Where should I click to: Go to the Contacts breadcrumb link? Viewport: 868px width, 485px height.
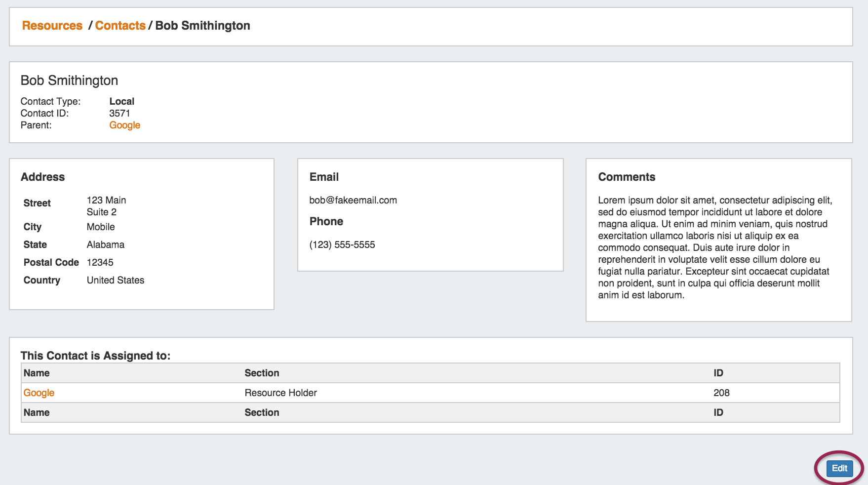(120, 26)
